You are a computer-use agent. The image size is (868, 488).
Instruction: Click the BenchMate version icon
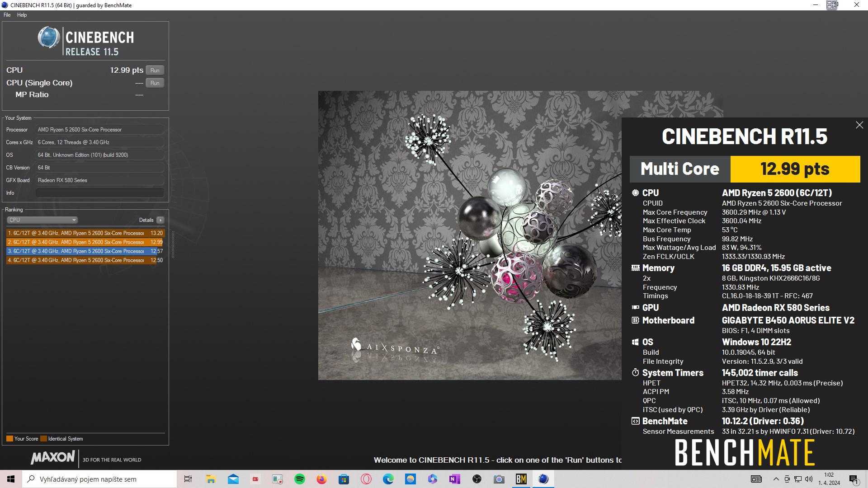pos(635,421)
